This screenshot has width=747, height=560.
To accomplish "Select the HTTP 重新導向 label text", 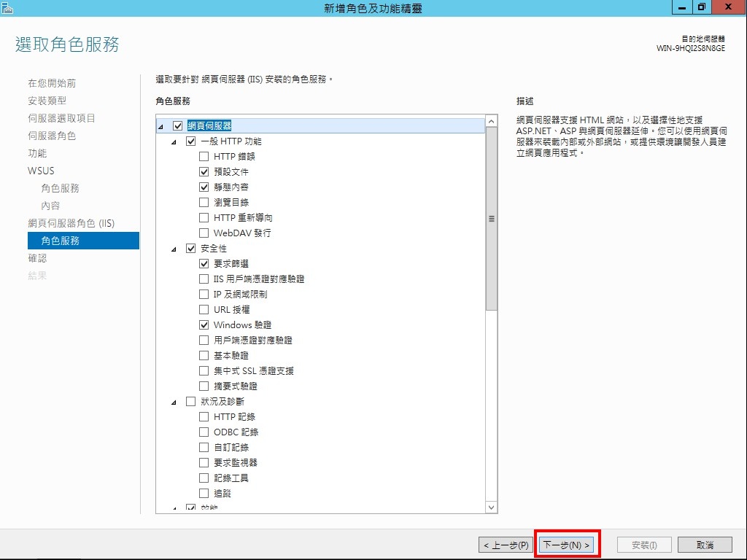I will tap(243, 217).
